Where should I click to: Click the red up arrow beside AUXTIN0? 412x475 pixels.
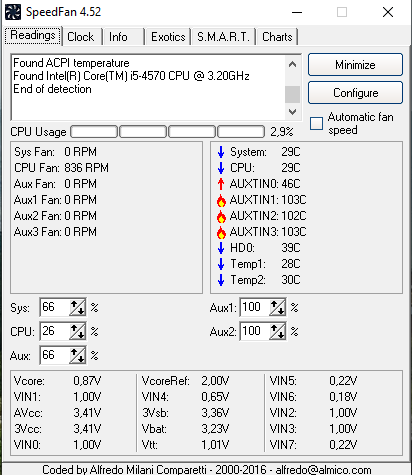(221, 184)
